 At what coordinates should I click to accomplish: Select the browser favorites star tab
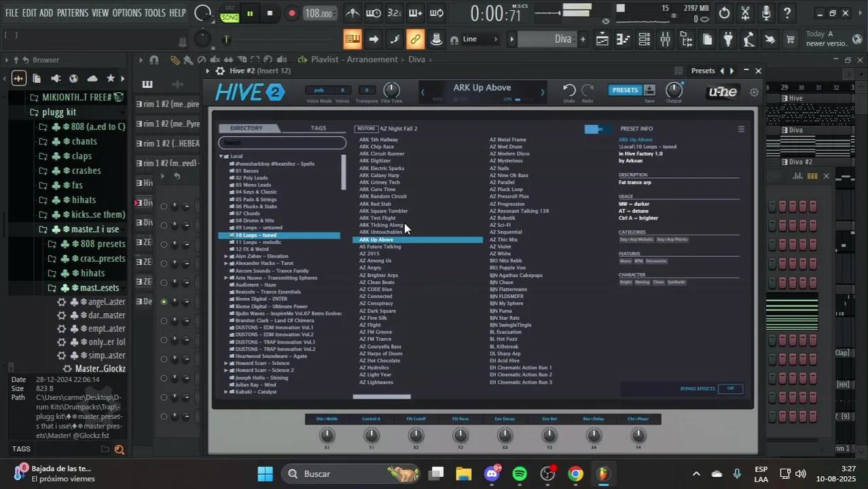111,78
